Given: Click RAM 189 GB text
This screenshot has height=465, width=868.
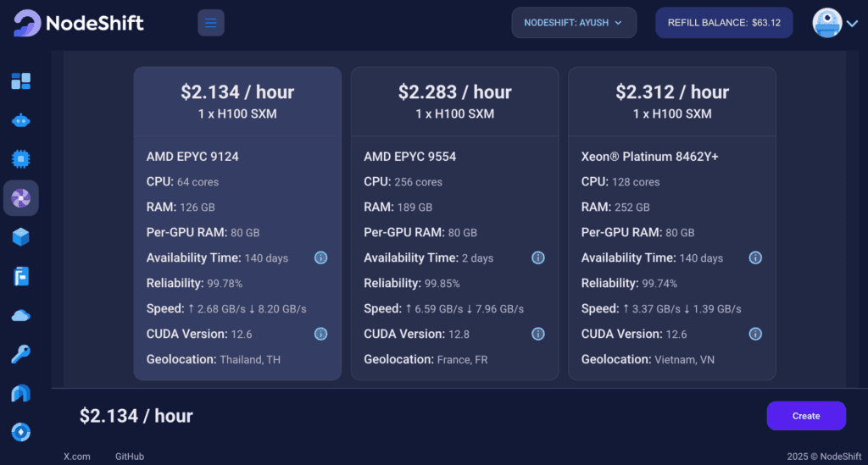Looking at the screenshot, I should pos(398,208).
